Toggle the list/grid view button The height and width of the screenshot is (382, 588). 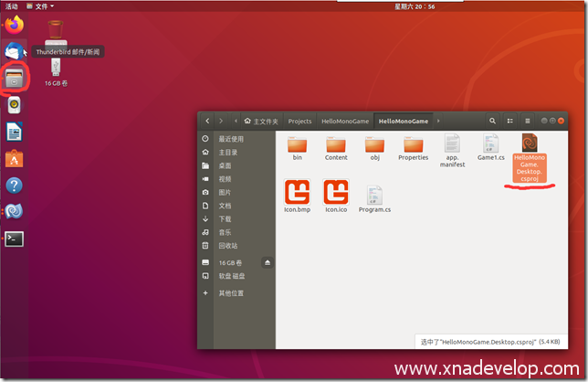[x=510, y=121]
